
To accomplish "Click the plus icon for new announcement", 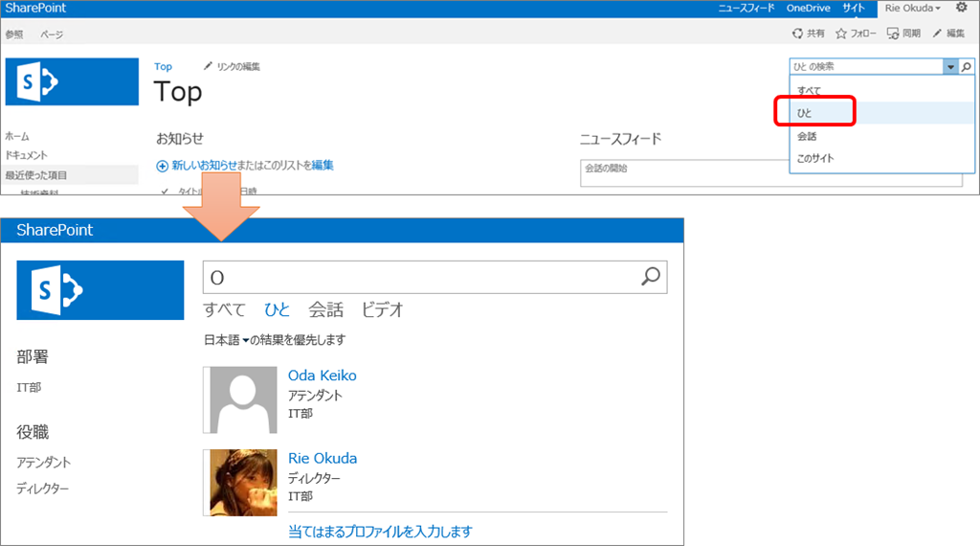I will click(162, 166).
